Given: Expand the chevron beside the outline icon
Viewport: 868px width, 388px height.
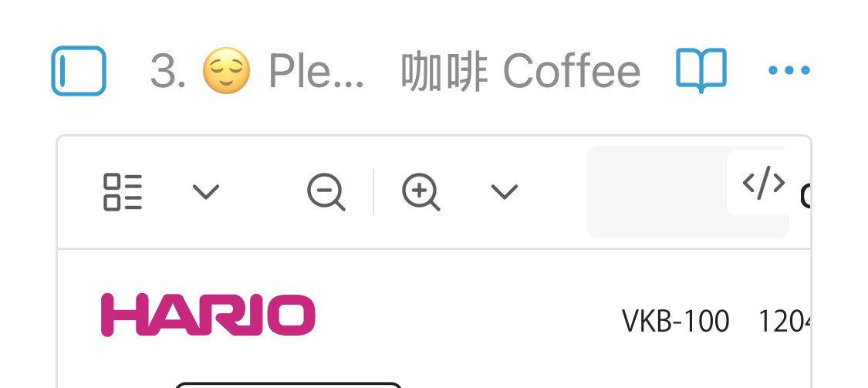Looking at the screenshot, I should click(x=206, y=192).
